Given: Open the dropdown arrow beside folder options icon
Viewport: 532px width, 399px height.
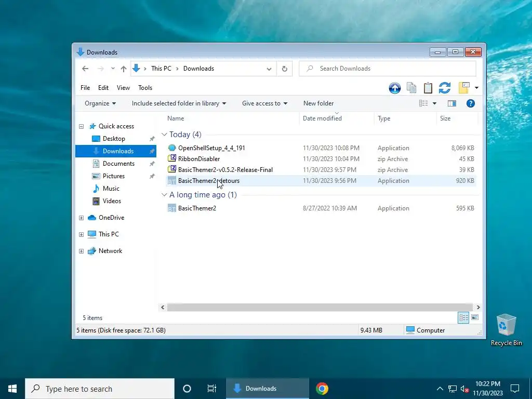Looking at the screenshot, I should point(476,88).
